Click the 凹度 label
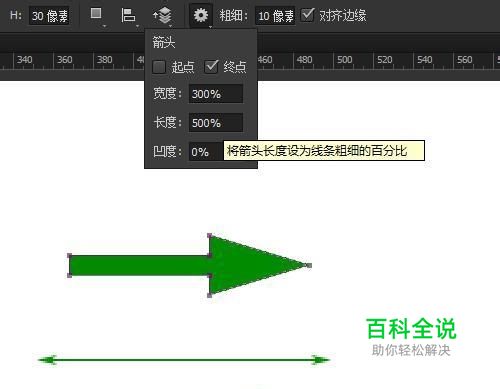This screenshot has width=500, height=389. click(168, 151)
